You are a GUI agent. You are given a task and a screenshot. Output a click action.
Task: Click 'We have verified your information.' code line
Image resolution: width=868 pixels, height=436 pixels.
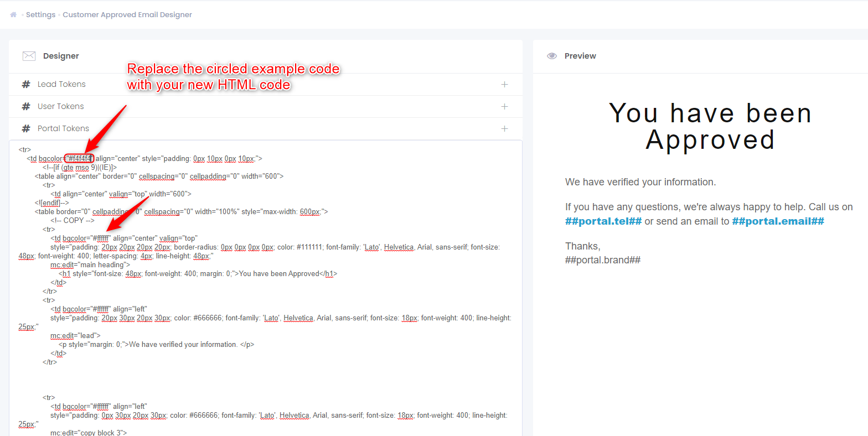(157, 344)
